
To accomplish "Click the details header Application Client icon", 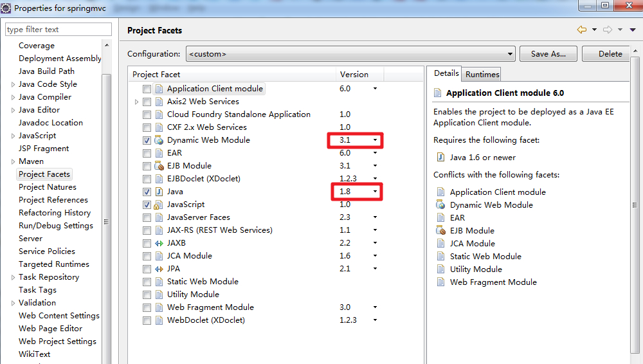I will tap(437, 93).
